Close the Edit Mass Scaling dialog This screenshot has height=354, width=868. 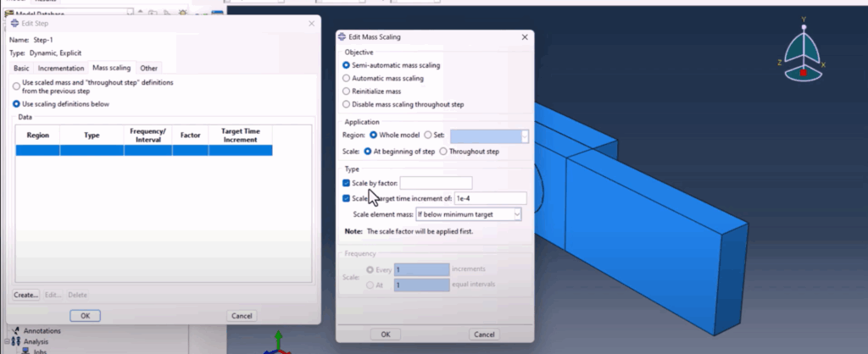tap(525, 37)
